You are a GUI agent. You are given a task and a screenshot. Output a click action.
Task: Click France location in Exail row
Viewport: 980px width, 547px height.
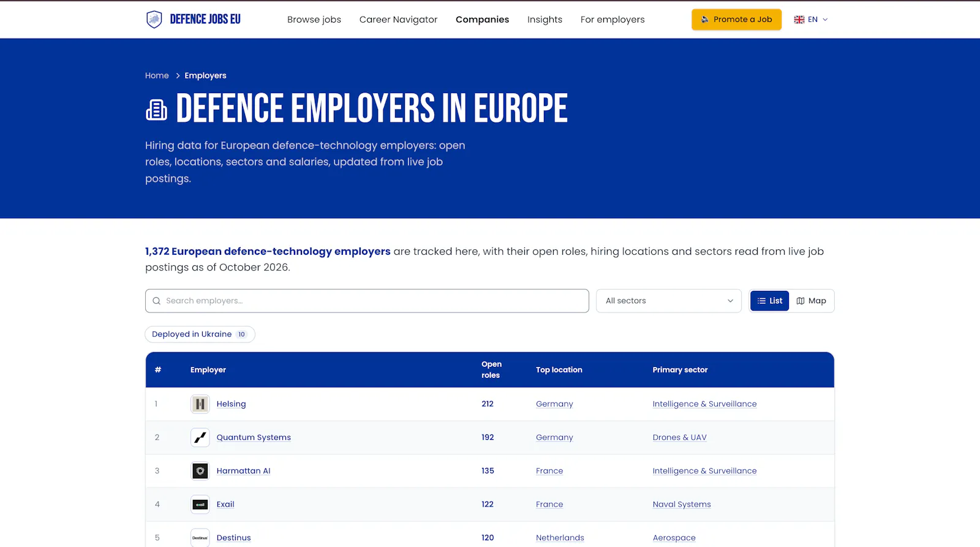[x=549, y=505]
